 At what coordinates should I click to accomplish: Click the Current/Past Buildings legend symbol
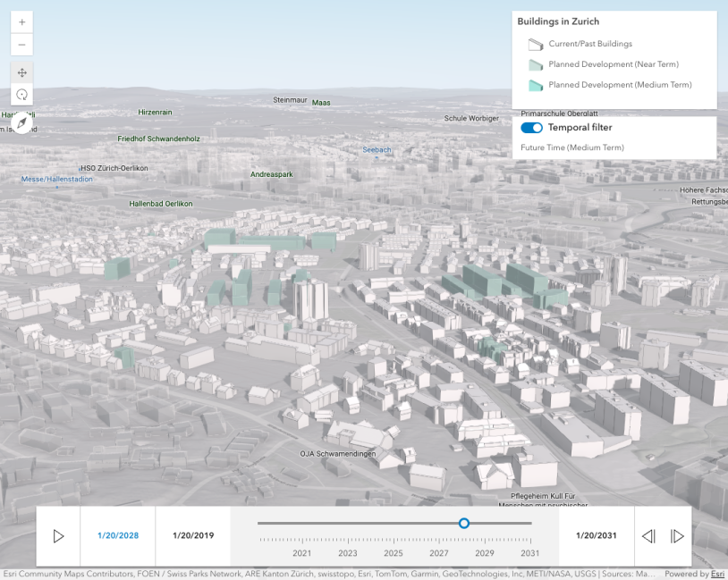coord(535,44)
